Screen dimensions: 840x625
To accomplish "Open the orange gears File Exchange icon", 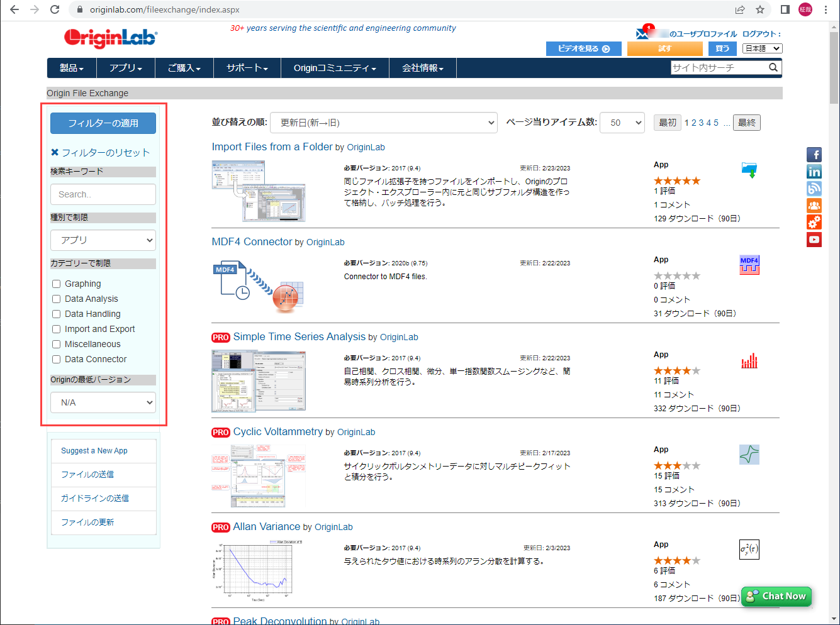I will (x=814, y=223).
